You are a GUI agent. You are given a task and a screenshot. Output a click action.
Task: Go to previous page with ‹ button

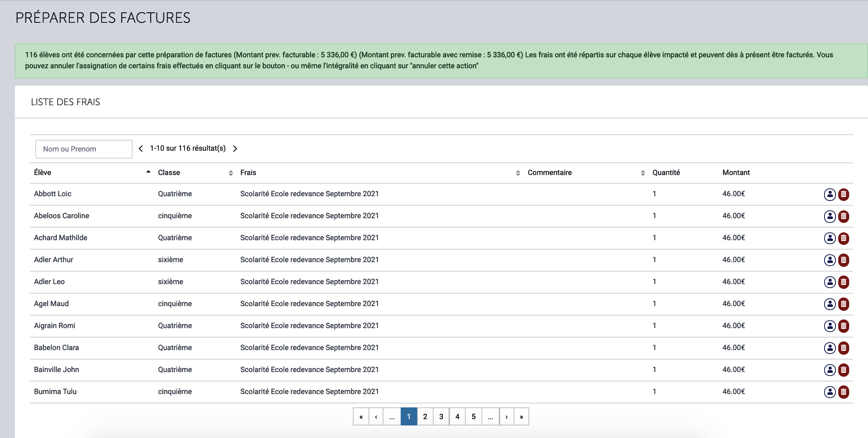pos(376,416)
